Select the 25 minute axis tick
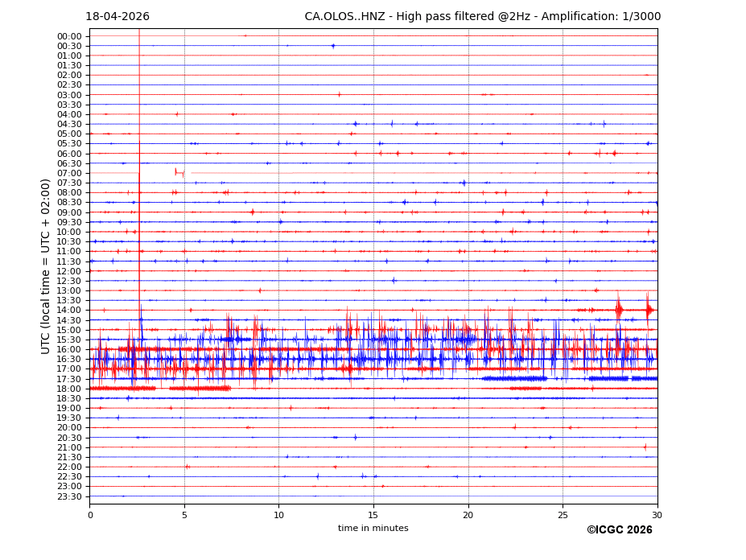Viewport: 746px width, 560px height. pyautogui.click(x=563, y=514)
